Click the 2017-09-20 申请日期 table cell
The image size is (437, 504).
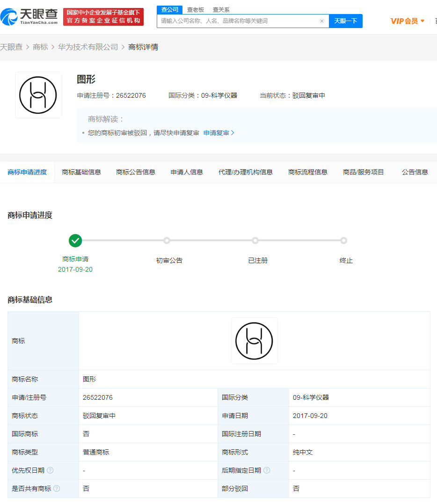359,416
